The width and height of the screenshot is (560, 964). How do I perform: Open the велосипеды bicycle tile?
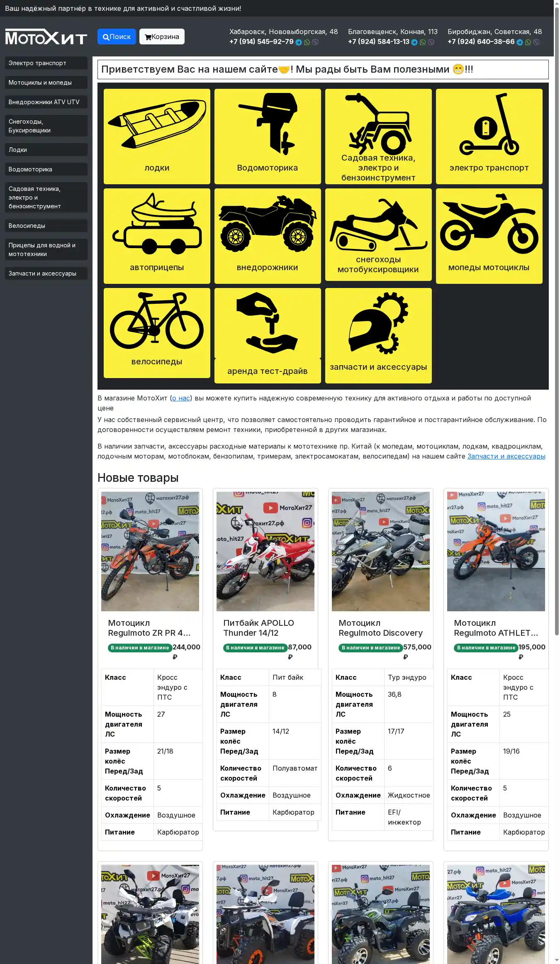157,333
